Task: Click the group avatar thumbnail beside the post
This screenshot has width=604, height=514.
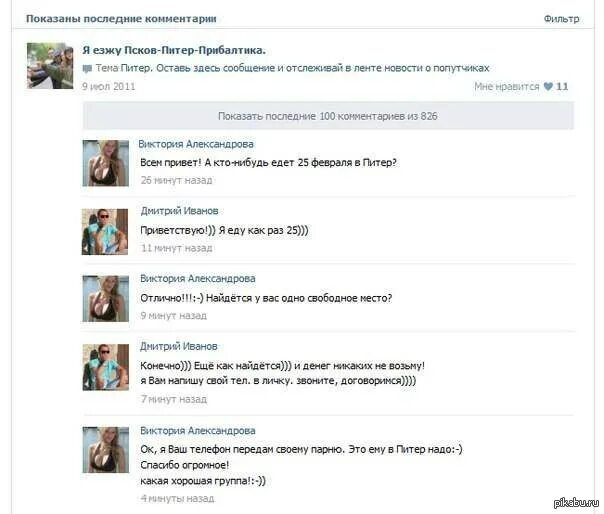Action: [50, 66]
